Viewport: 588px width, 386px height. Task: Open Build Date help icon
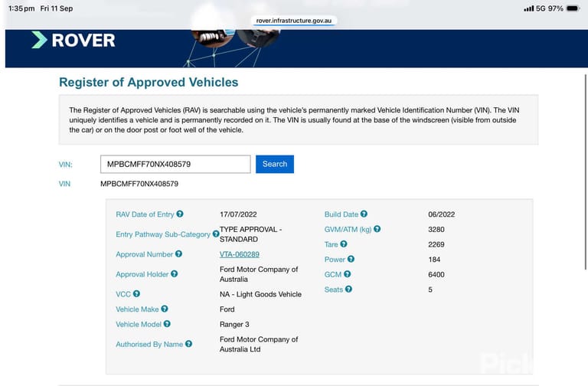click(364, 214)
